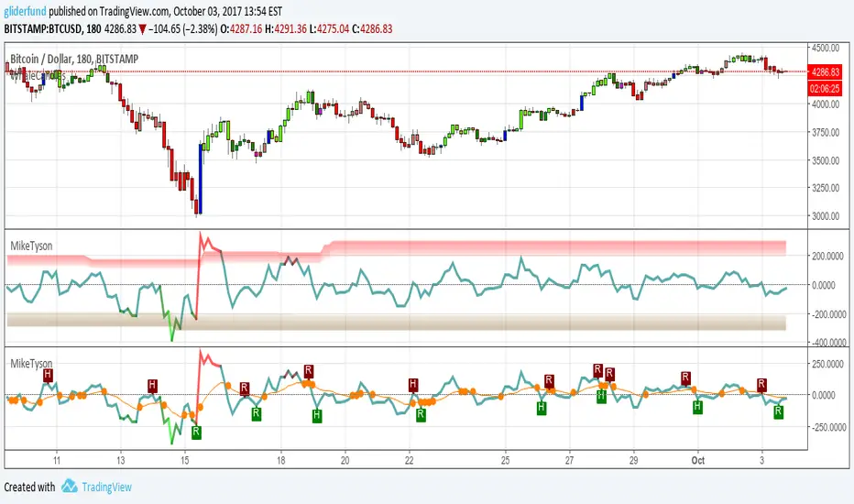Click the green H marker near Oct
Viewport: 854px width, 504px height.
click(x=697, y=407)
